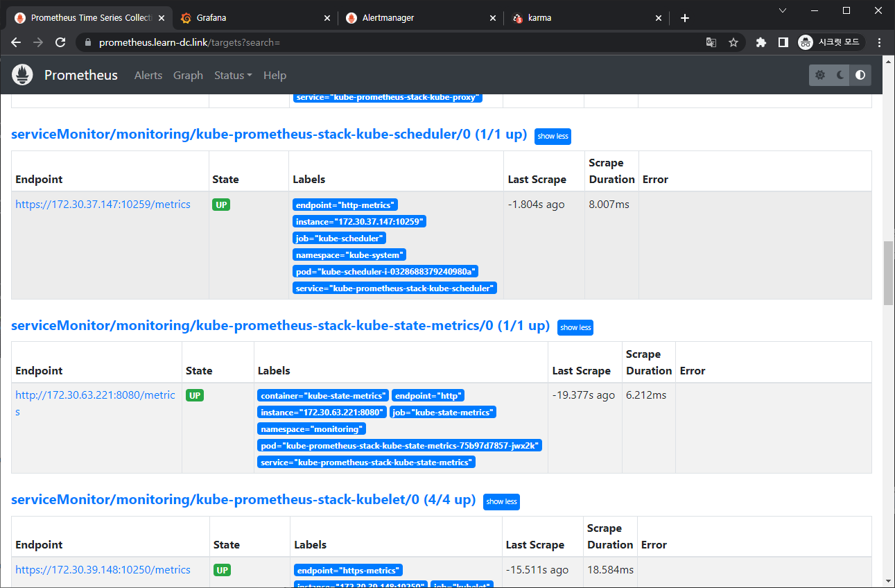Viewport: 895px width, 588px height.
Task: Click the translate page icon
Action: 711,42
